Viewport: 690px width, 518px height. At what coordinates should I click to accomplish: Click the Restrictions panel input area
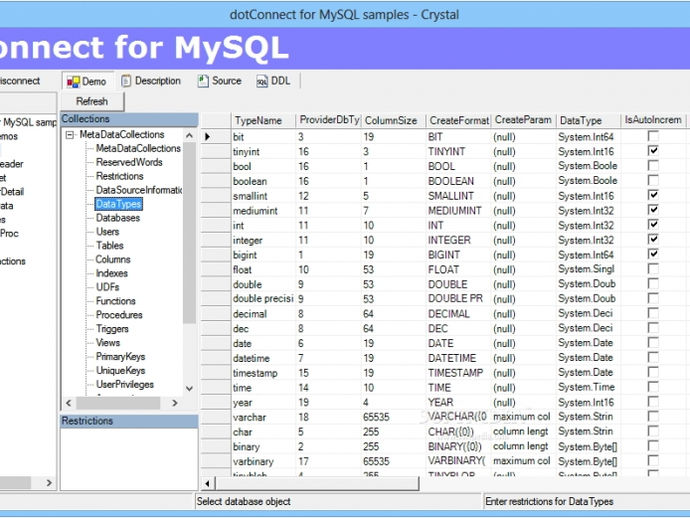(x=129, y=459)
